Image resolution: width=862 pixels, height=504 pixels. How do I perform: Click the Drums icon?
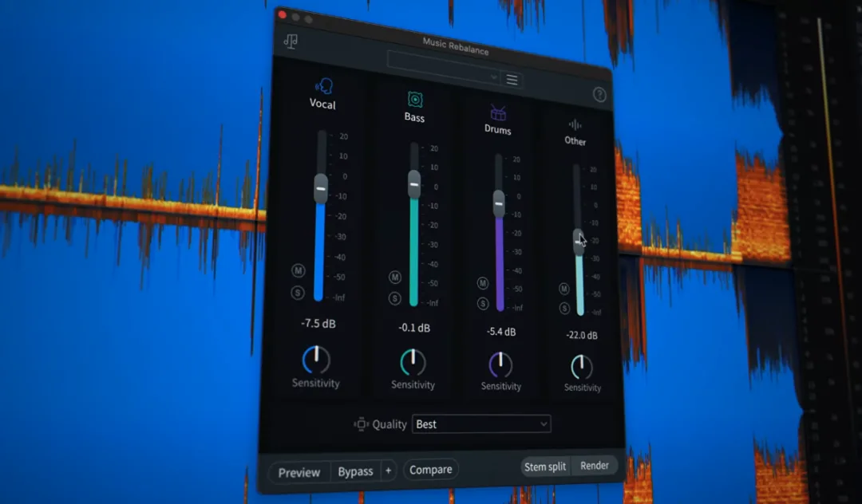pyautogui.click(x=498, y=113)
